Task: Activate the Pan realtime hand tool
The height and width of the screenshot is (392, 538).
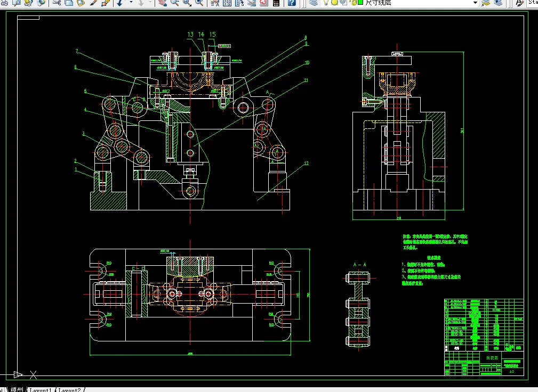Action: (163, 3)
